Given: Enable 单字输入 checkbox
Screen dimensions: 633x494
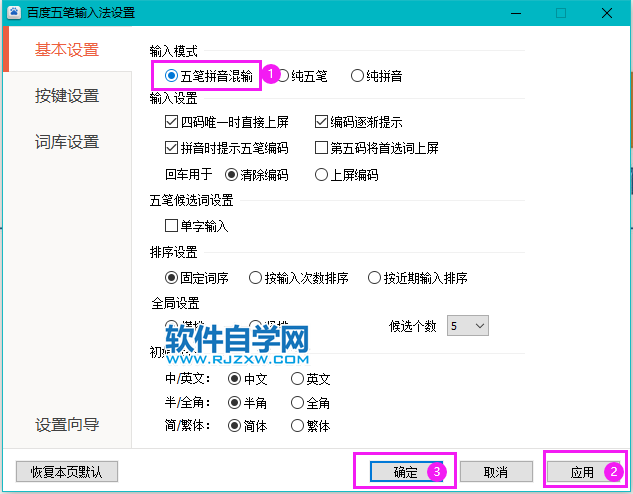Looking at the screenshot, I should pyautogui.click(x=172, y=226).
